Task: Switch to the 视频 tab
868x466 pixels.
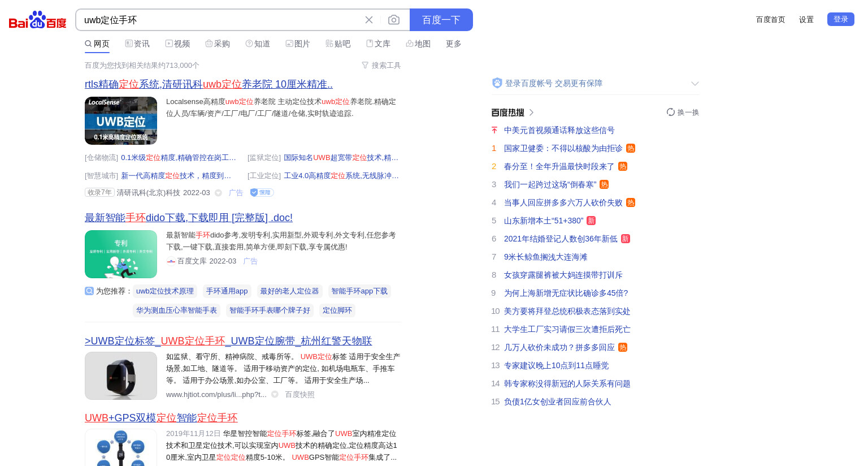Action: tap(177, 44)
